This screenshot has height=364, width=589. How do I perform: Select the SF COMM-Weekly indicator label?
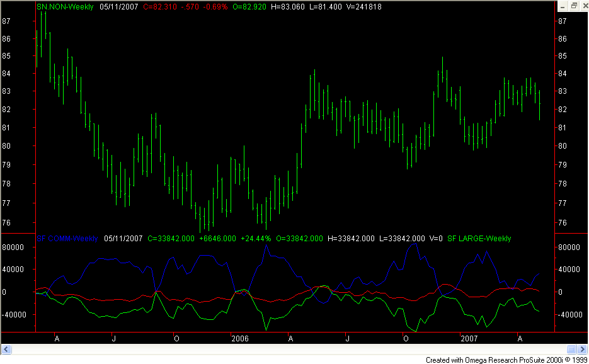67,239
